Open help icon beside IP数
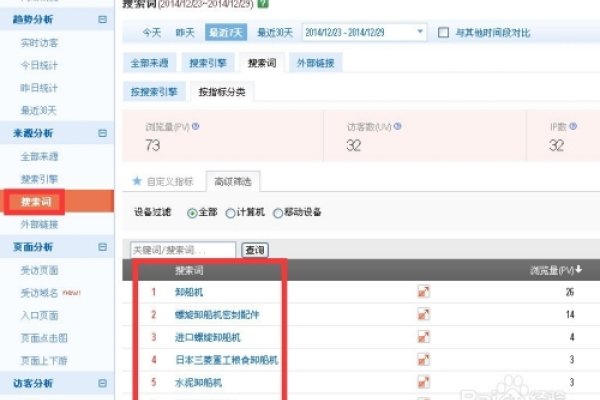Viewport: 600px width, 400px height. pyautogui.click(x=573, y=126)
